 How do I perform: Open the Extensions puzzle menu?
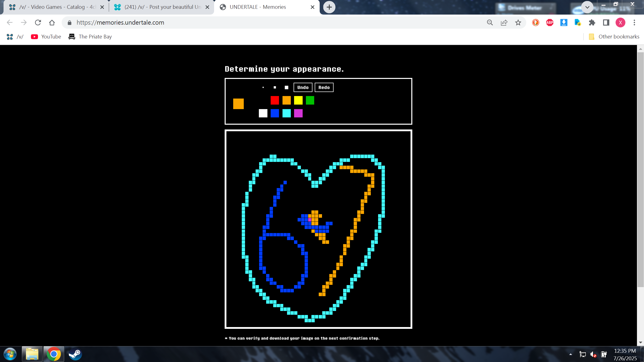(592, 23)
